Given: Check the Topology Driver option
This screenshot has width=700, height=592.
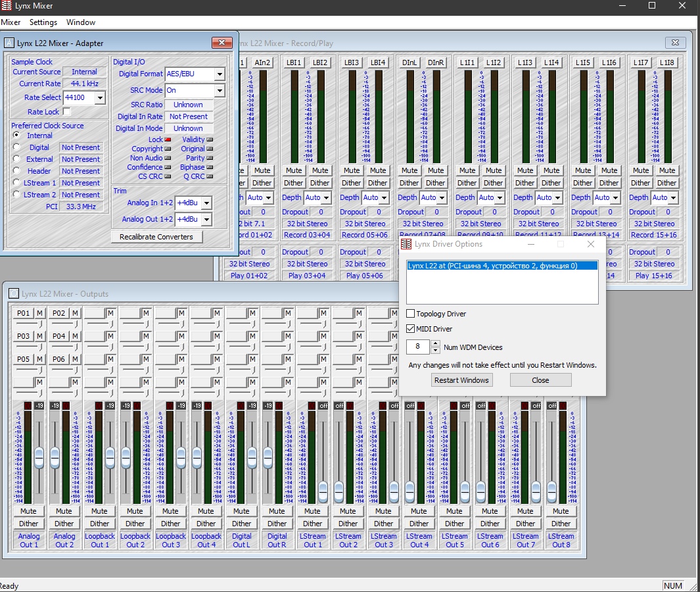Looking at the screenshot, I should [x=411, y=314].
